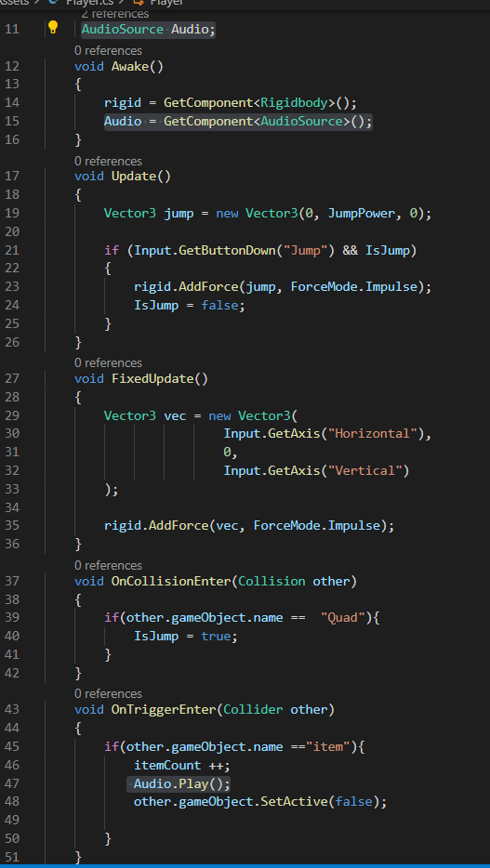Screen dimensions: 490x868
Task: Click the C# file icon in breadcrumb
Action: point(53,2)
